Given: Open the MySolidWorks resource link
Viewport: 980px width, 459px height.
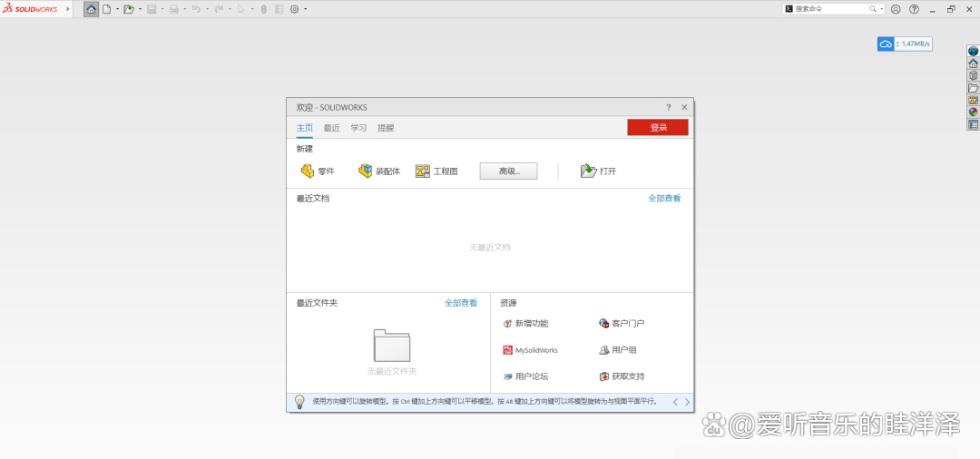Looking at the screenshot, I should 530,350.
